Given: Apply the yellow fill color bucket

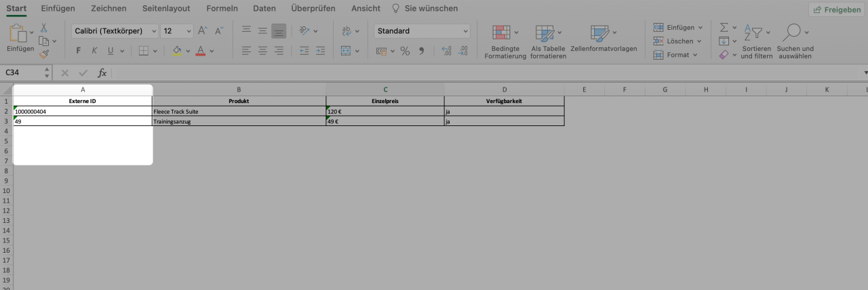Looking at the screenshot, I should [177, 51].
